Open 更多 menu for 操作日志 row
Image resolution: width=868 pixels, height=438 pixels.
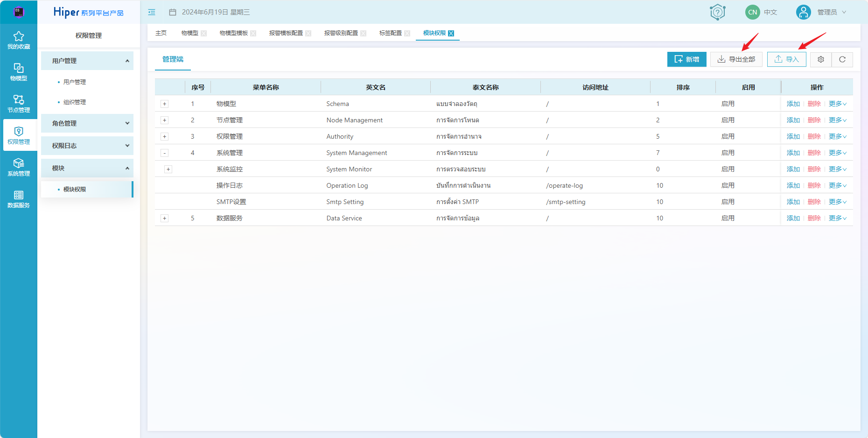(838, 185)
